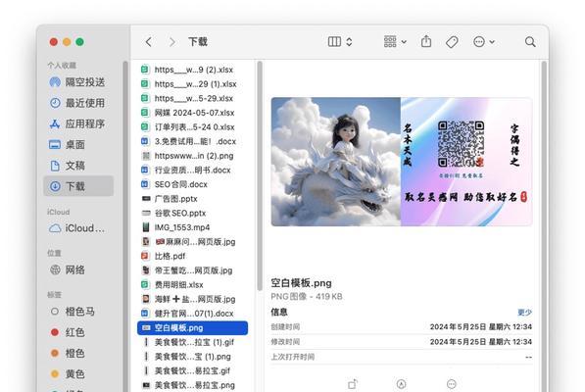This screenshot has height=392, width=585.
Task: Open 文稿 in the sidebar
Action: (78, 166)
